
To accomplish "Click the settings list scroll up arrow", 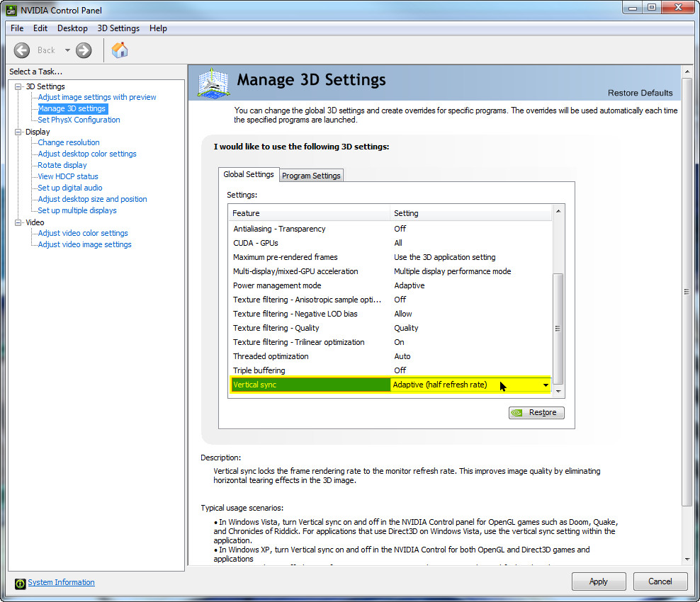I will tap(558, 212).
